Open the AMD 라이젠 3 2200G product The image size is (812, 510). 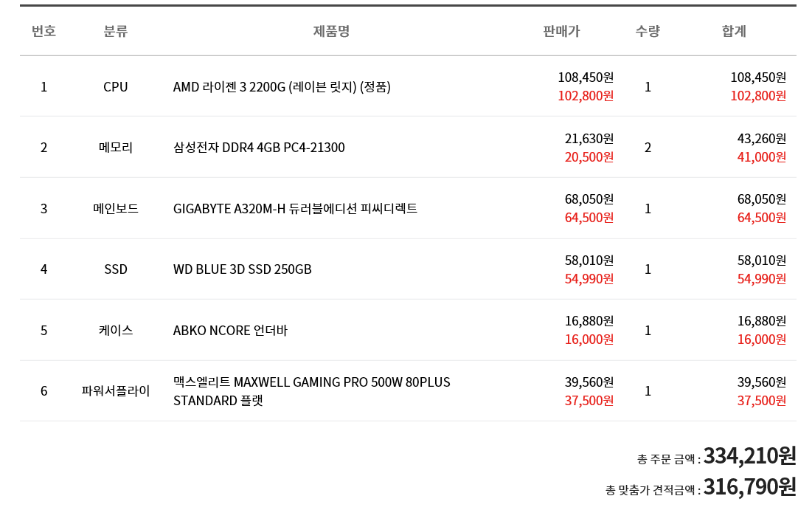tap(282, 87)
